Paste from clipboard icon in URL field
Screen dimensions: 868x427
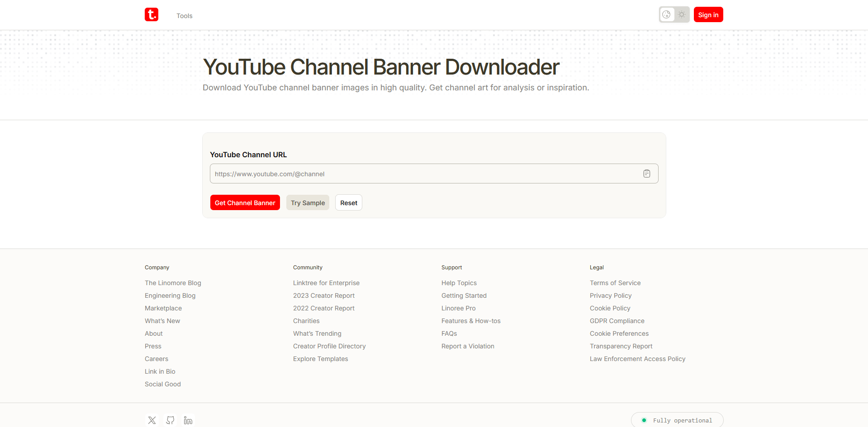[647, 174]
